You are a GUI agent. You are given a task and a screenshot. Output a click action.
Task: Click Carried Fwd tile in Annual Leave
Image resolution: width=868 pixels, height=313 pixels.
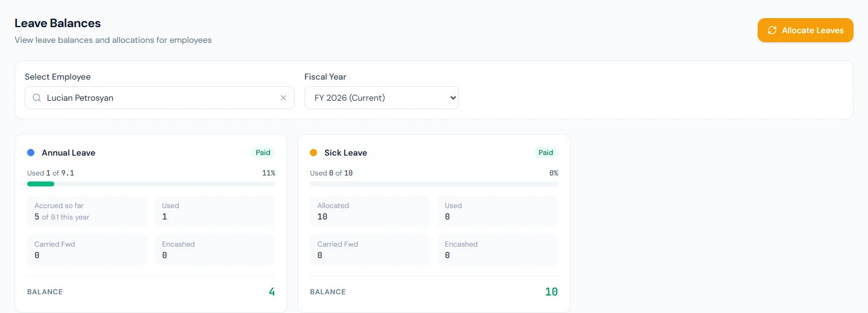(87, 250)
